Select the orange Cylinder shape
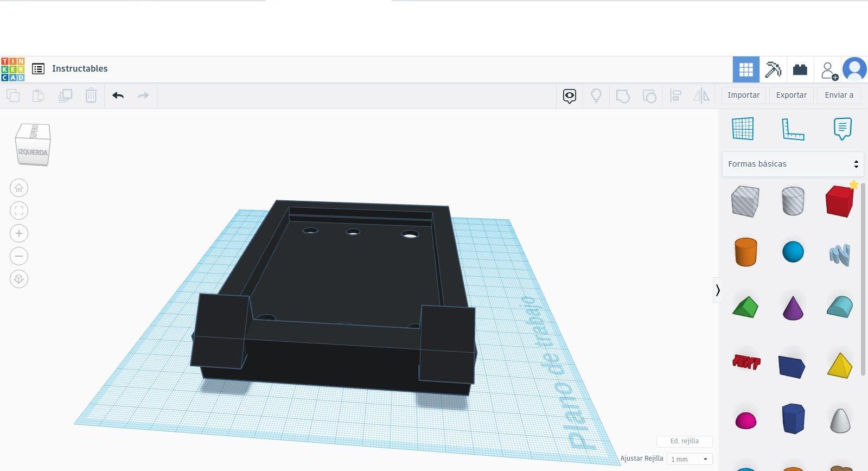This screenshot has height=471, width=868. pyautogui.click(x=746, y=252)
